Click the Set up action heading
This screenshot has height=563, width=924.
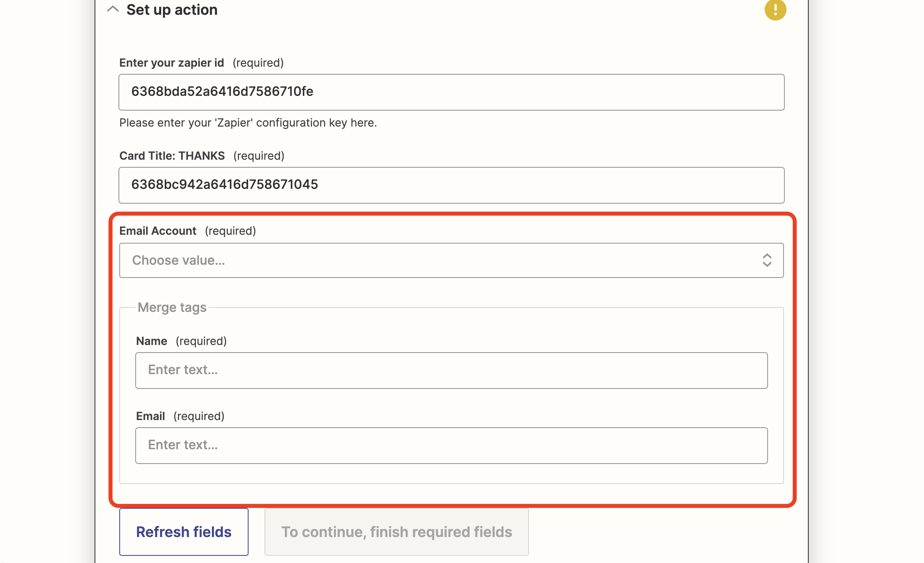(172, 10)
